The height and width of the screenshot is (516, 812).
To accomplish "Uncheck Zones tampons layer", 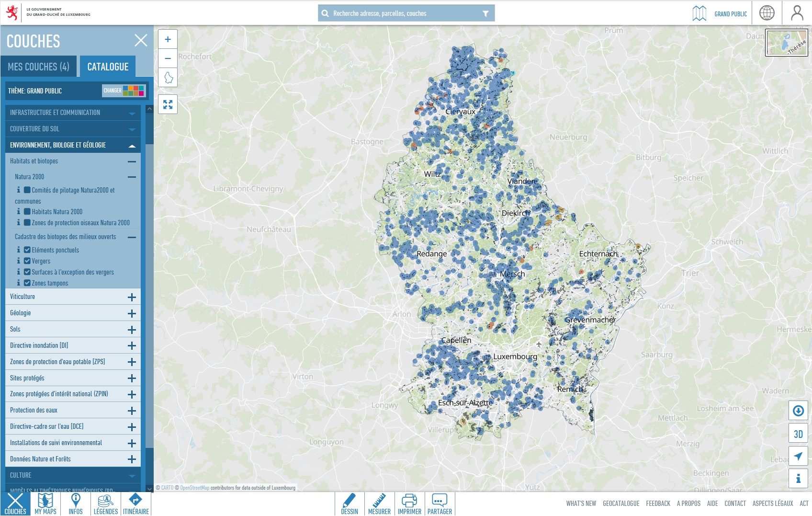I will coord(27,283).
